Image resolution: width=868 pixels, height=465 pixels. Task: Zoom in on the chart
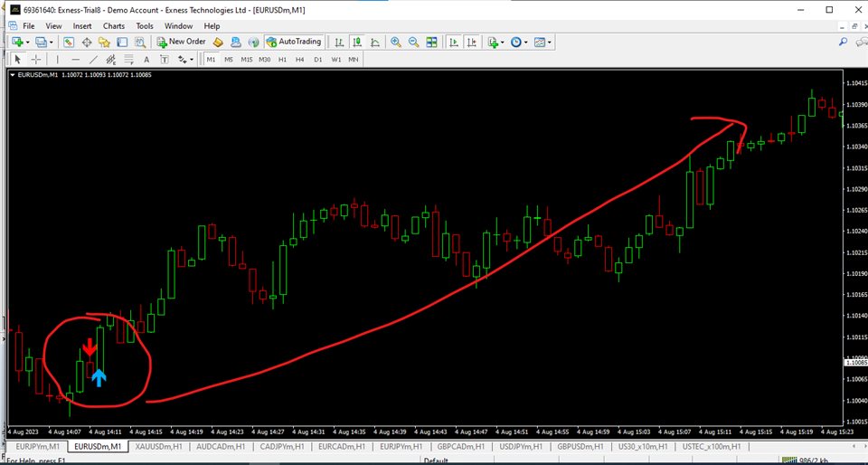[x=396, y=43]
